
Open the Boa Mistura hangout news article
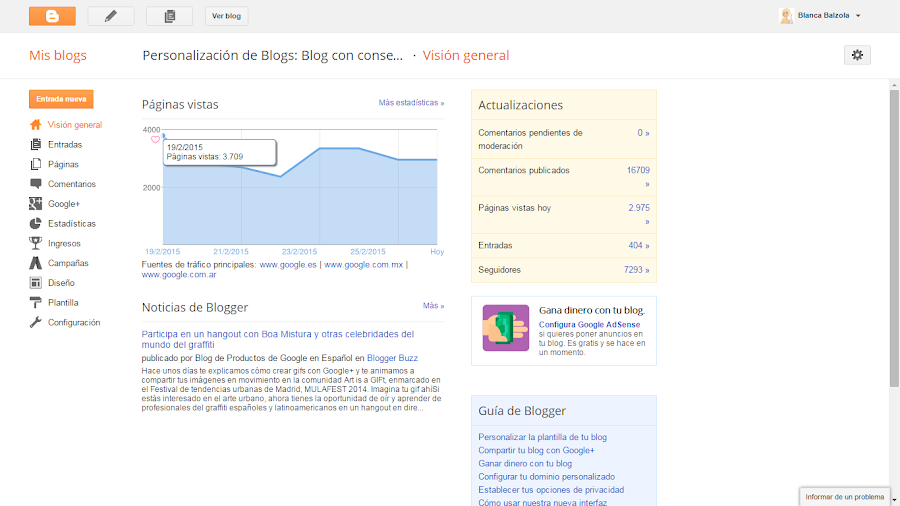pos(278,339)
